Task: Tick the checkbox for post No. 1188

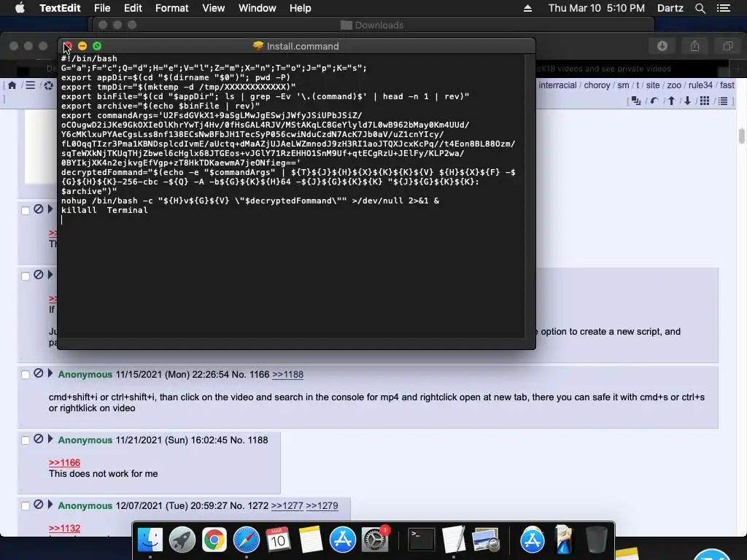Action: [26, 440]
